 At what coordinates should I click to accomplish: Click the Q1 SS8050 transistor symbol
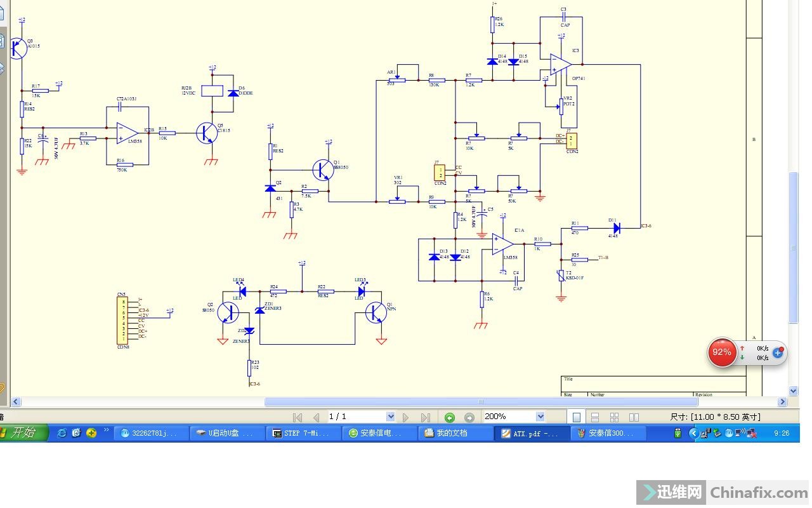[x=324, y=169]
